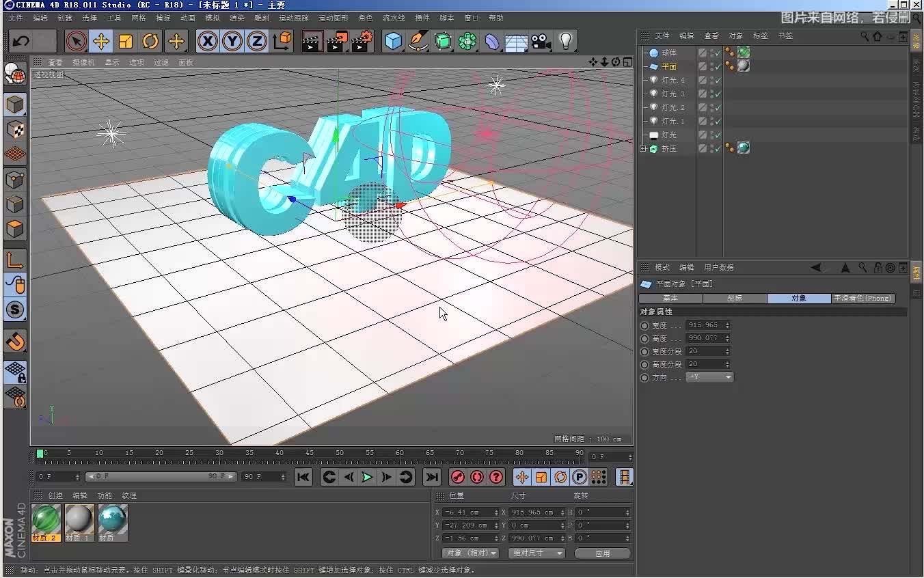Open the floor environment icon
The image size is (924, 578).
(517, 42)
